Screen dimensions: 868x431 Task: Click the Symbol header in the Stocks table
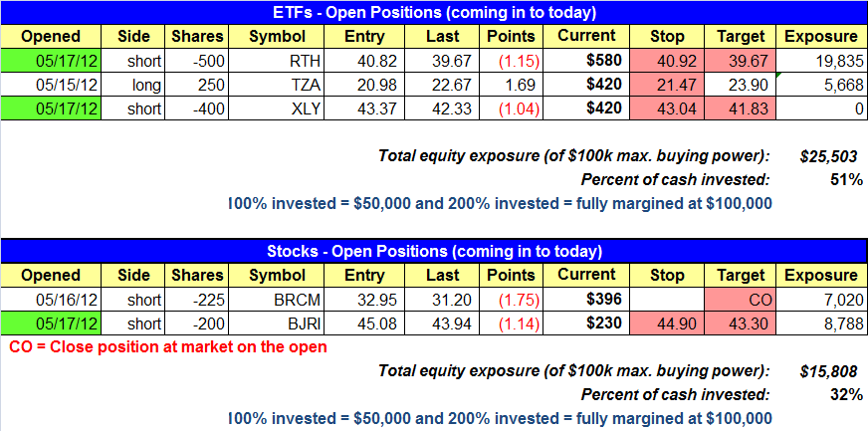(276, 275)
